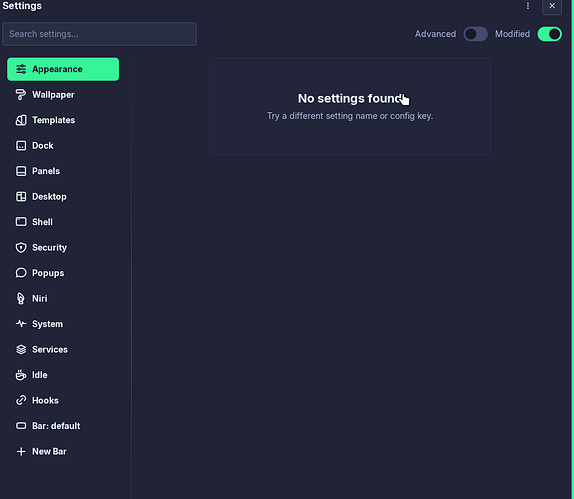Click the Hooks chain link icon
The height and width of the screenshot is (499, 574).
pos(21,400)
